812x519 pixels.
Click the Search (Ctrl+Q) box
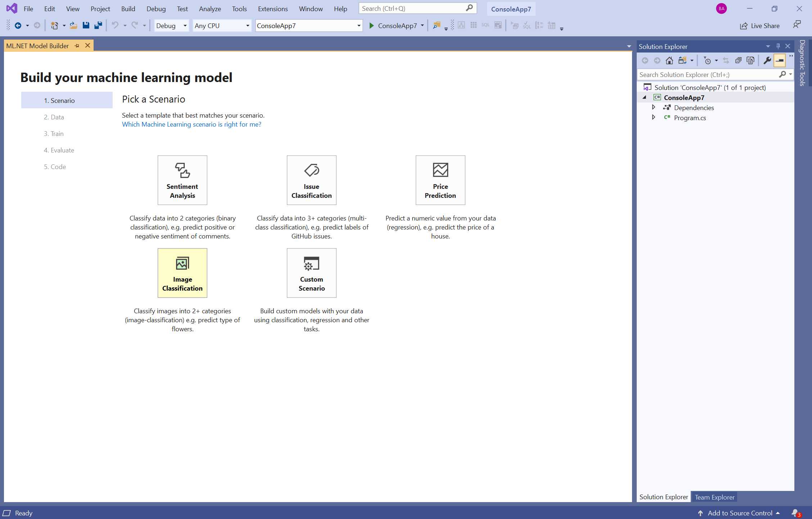tap(418, 8)
